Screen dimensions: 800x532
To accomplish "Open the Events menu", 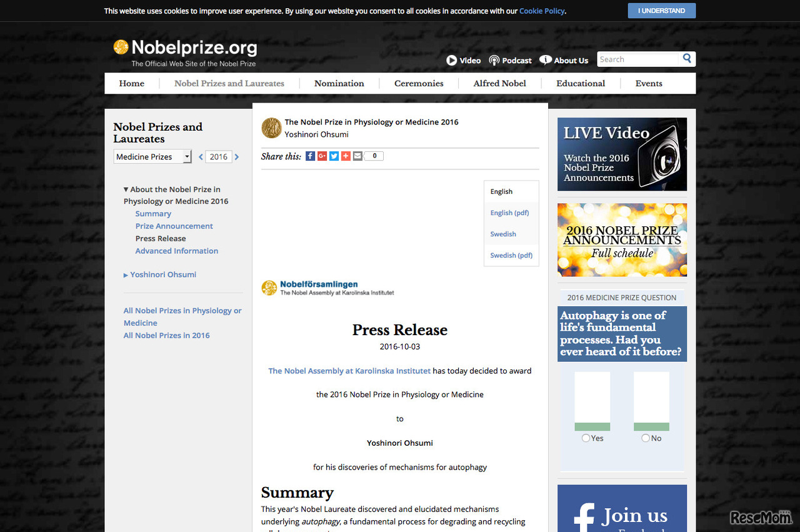I will click(649, 83).
